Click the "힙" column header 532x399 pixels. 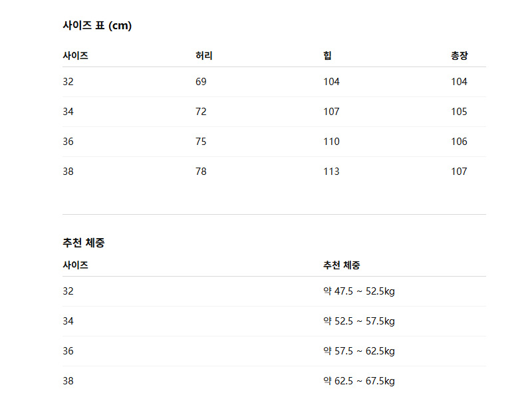pyautogui.click(x=327, y=56)
